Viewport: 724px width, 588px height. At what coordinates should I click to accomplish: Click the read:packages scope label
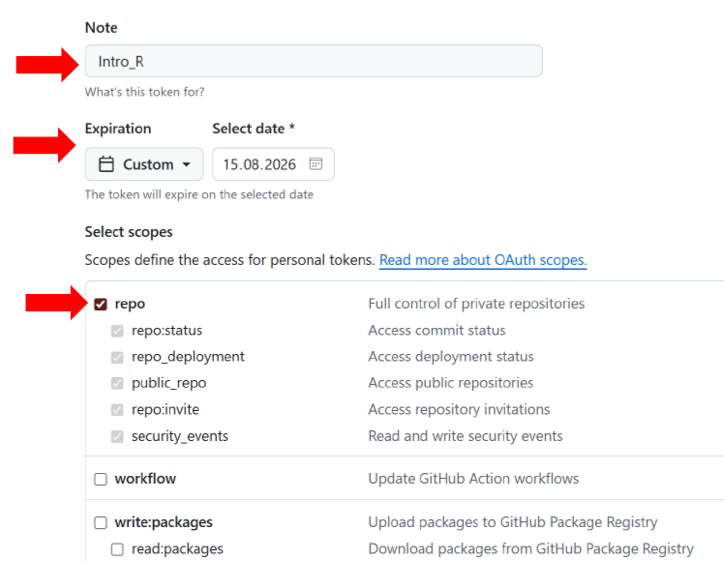click(x=177, y=549)
